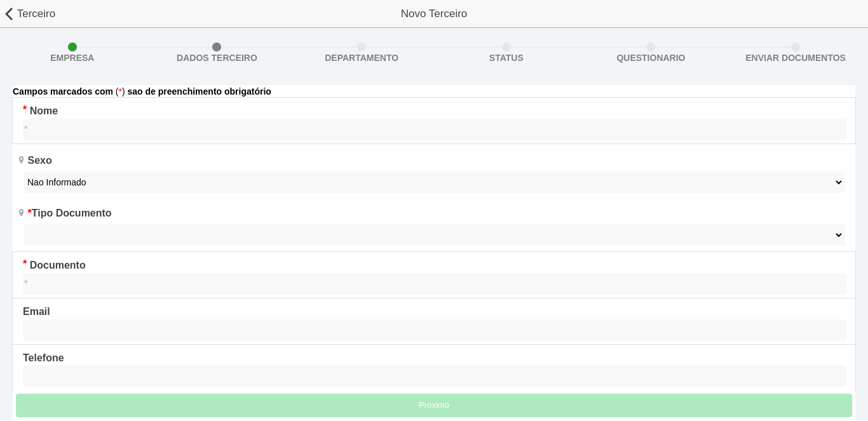This screenshot has height=421, width=868.
Task: Select the Email input field
Action: (x=434, y=330)
